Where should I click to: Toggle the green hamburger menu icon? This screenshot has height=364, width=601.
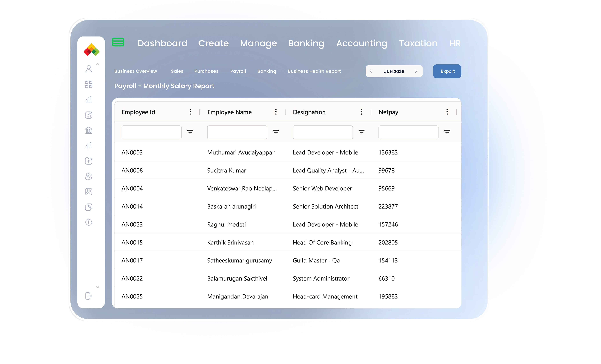point(118,42)
